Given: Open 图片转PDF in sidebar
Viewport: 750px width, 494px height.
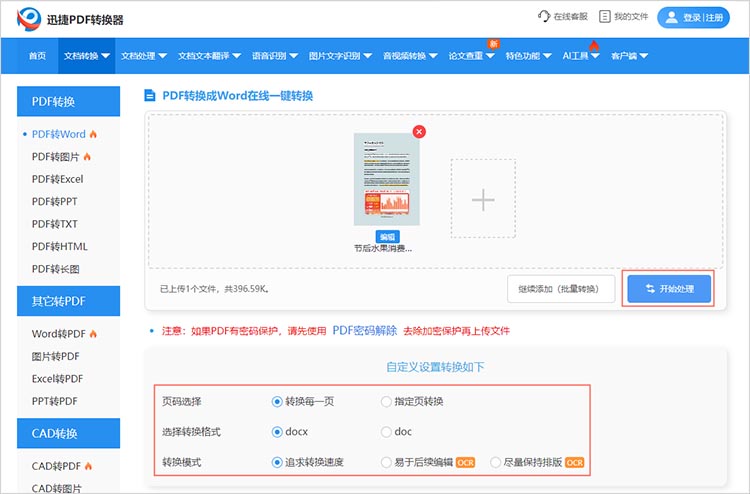Looking at the screenshot, I should pyautogui.click(x=55, y=356).
